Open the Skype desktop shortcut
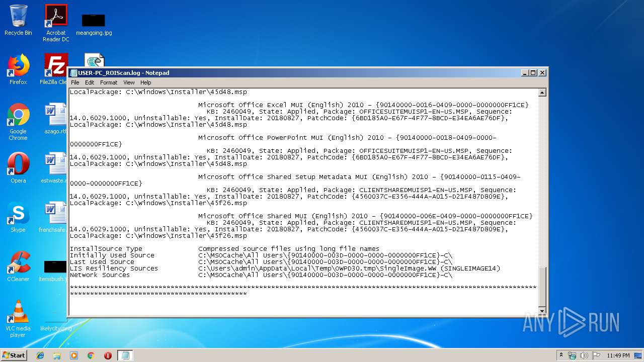644x362 pixels. (x=18, y=217)
